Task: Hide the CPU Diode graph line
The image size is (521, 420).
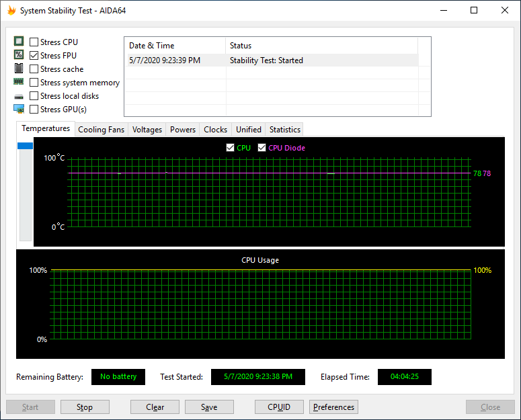Action: pos(262,148)
